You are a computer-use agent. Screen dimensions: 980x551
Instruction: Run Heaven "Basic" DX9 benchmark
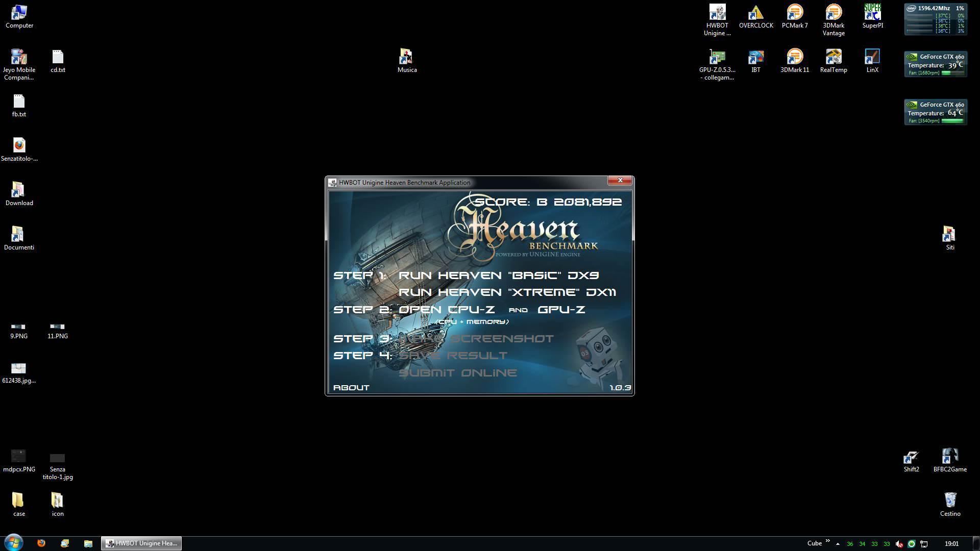[499, 275]
